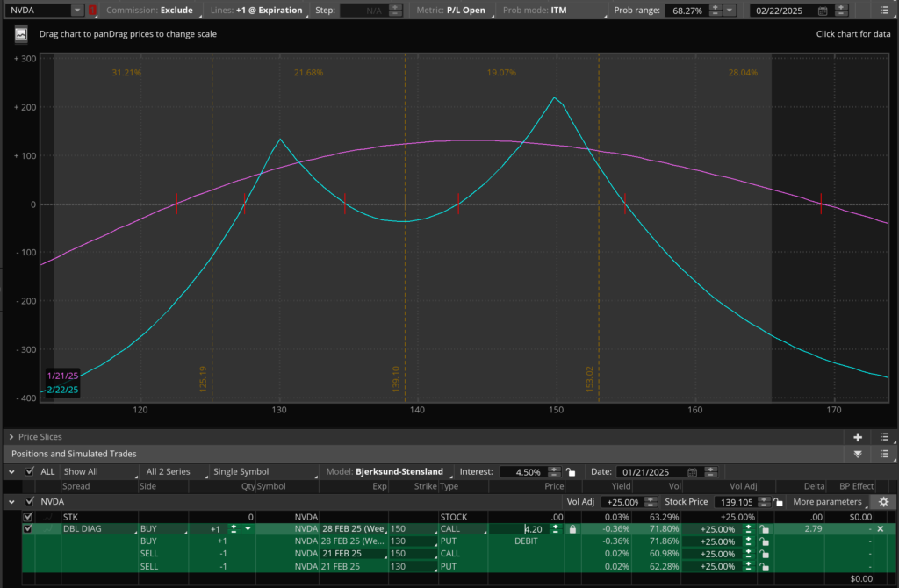Click the stepper beside the 01/21/2025 Date field
The width and height of the screenshot is (899, 588).
tap(710, 471)
